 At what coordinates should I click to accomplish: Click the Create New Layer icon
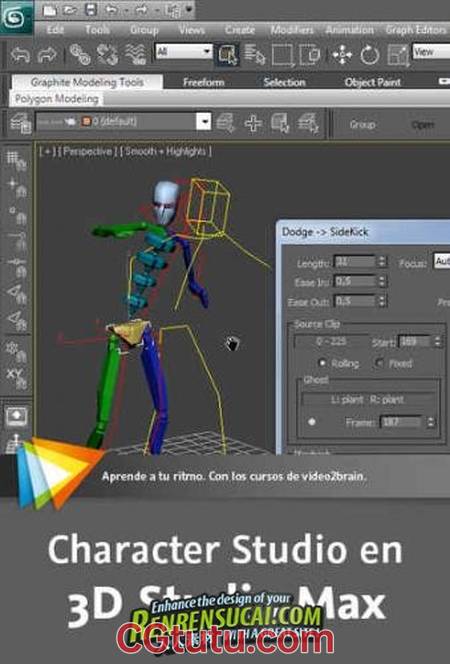226,123
